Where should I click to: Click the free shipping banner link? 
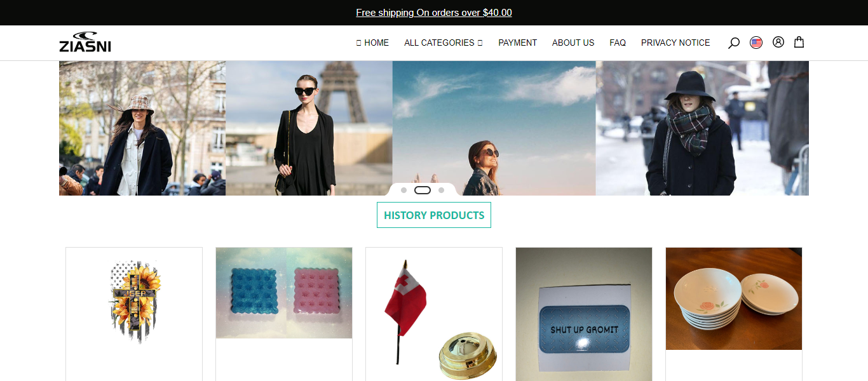coord(434,13)
